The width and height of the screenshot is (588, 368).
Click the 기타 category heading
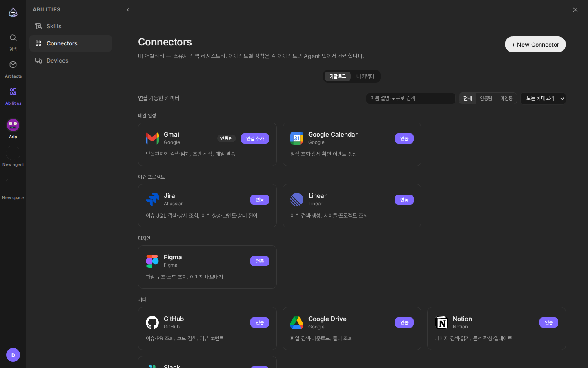142,300
